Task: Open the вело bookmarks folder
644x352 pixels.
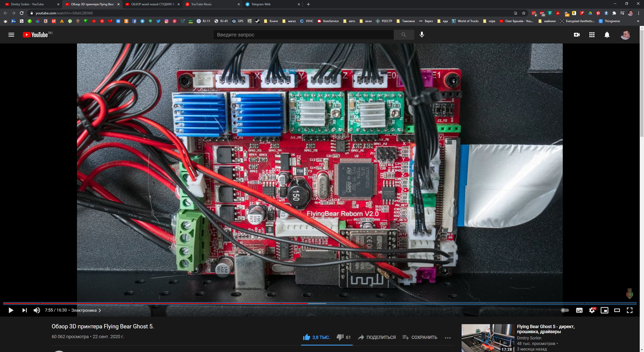Action: pyautogui.click(x=366, y=21)
